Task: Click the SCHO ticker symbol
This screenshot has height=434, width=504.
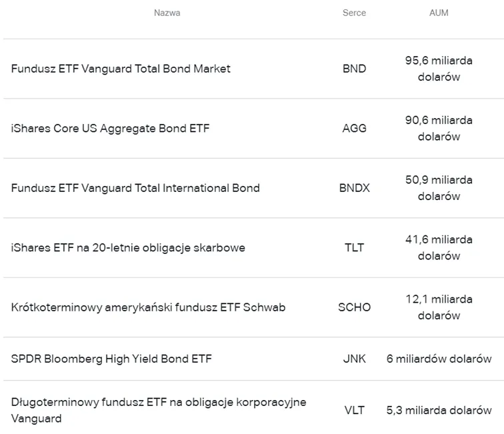Action: (x=354, y=307)
